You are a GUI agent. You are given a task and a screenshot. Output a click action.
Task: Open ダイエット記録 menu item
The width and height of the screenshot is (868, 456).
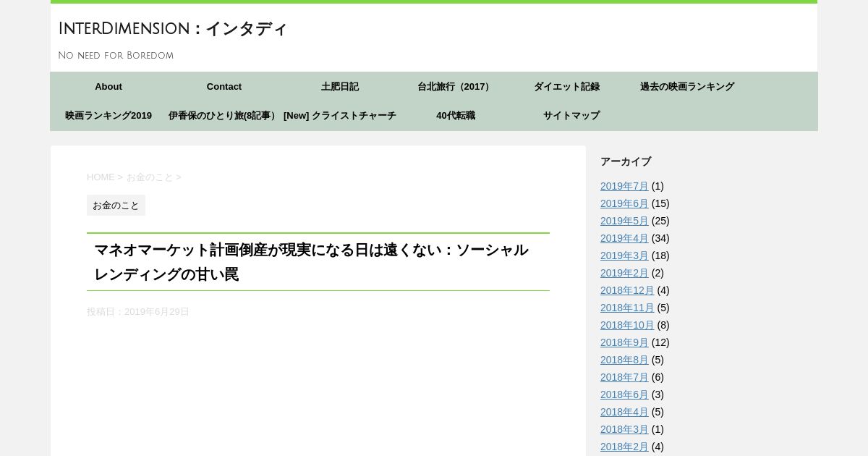pyautogui.click(x=567, y=86)
